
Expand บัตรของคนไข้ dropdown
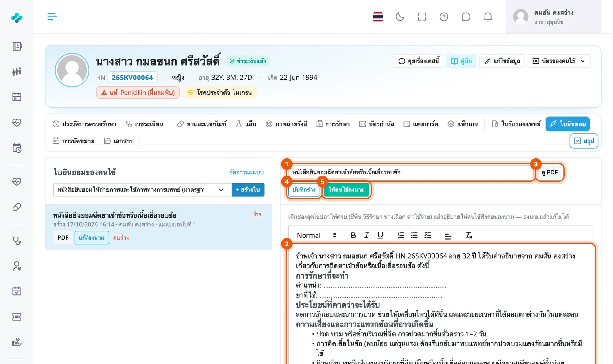559,61
